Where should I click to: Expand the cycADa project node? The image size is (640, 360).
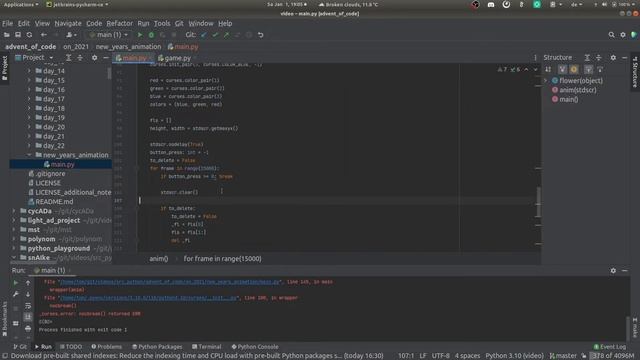(x=14, y=211)
